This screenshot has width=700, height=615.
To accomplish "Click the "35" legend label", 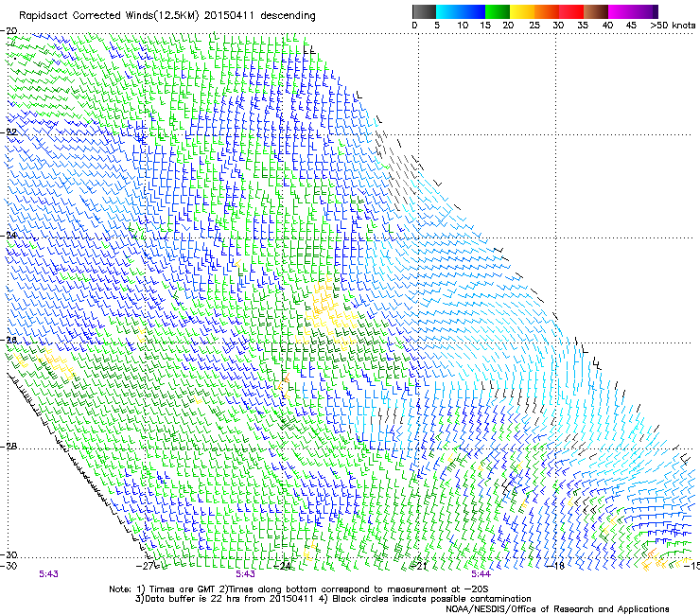I will tap(583, 26).
